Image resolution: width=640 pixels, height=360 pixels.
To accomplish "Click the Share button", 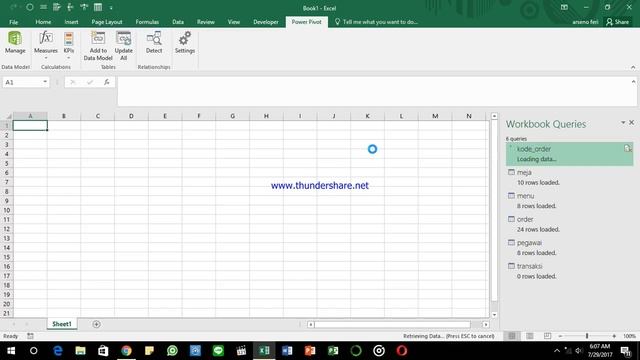I will tap(618, 22).
